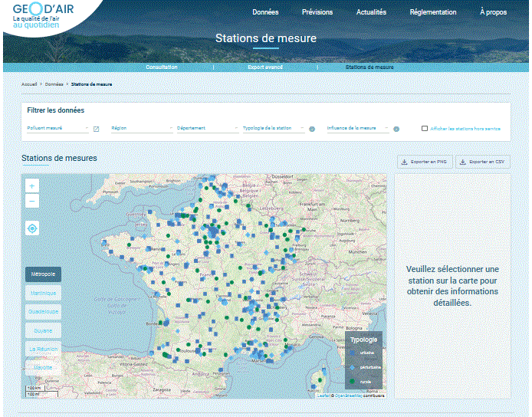Viewport: 532px width, 417px height.
Task: Click the map recenter target icon
Action: [x=31, y=228]
